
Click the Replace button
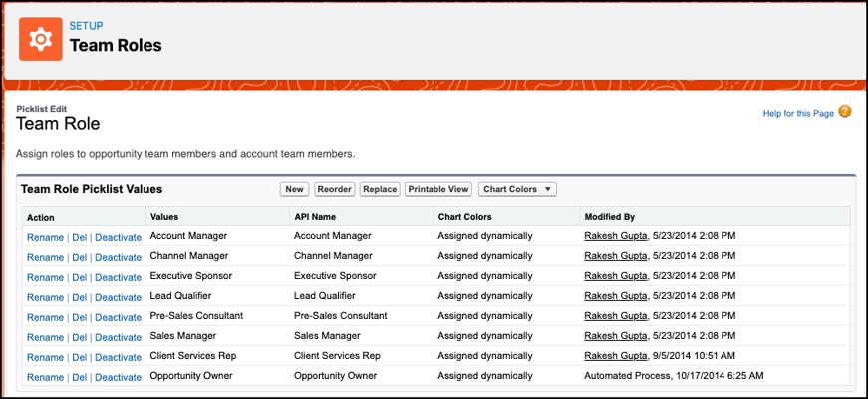tap(380, 189)
